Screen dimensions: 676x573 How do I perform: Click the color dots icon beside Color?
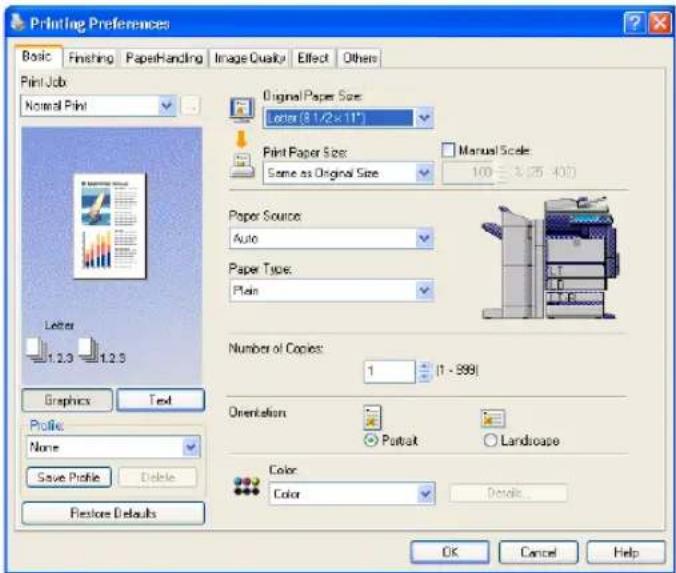[246, 486]
